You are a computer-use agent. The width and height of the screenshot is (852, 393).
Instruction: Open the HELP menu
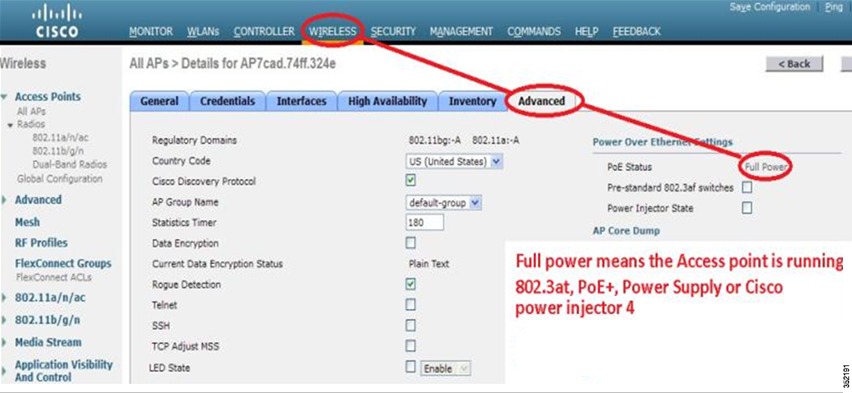pyautogui.click(x=586, y=32)
